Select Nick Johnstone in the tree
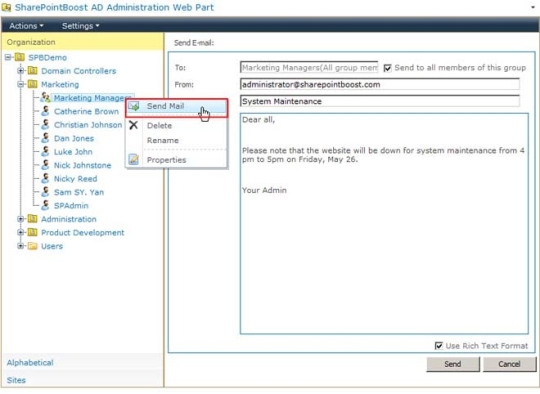The image size is (540, 394). [82, 165]
